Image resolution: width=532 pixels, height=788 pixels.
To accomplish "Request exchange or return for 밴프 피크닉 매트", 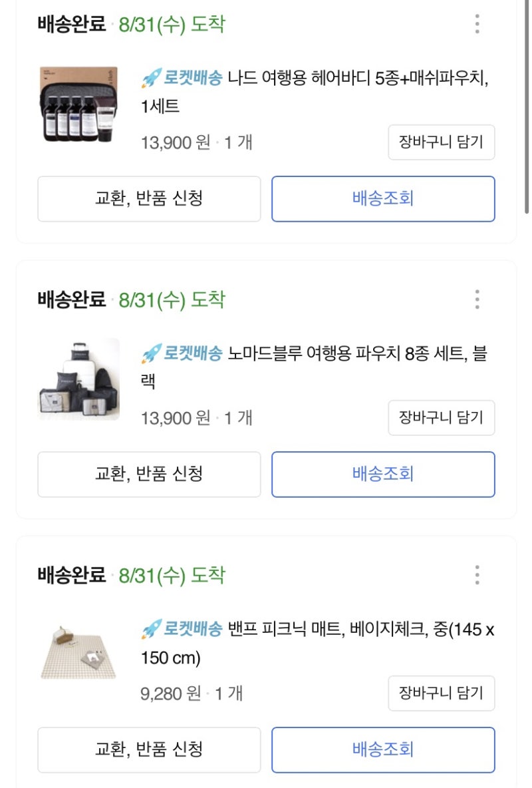I will pos(149,749).
